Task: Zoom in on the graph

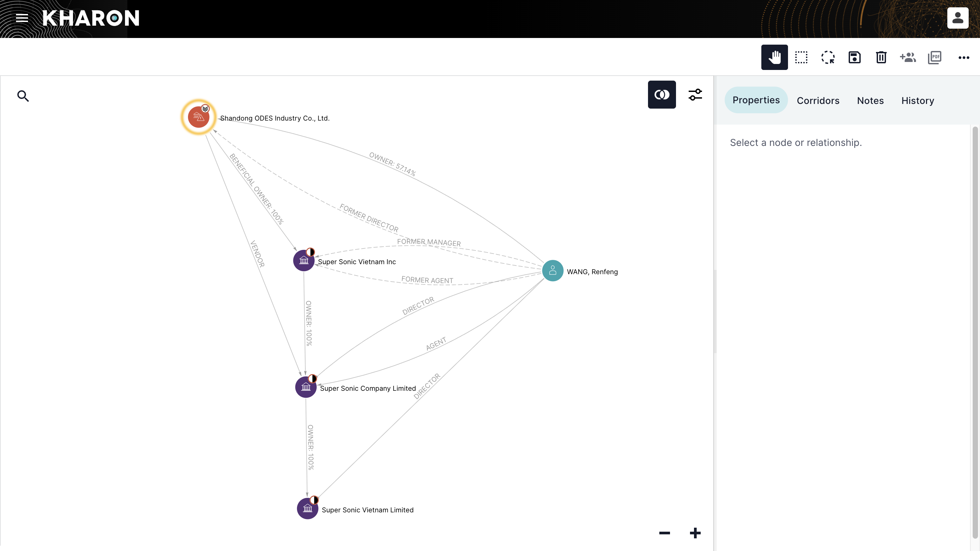Action: (x=695, y=532)
